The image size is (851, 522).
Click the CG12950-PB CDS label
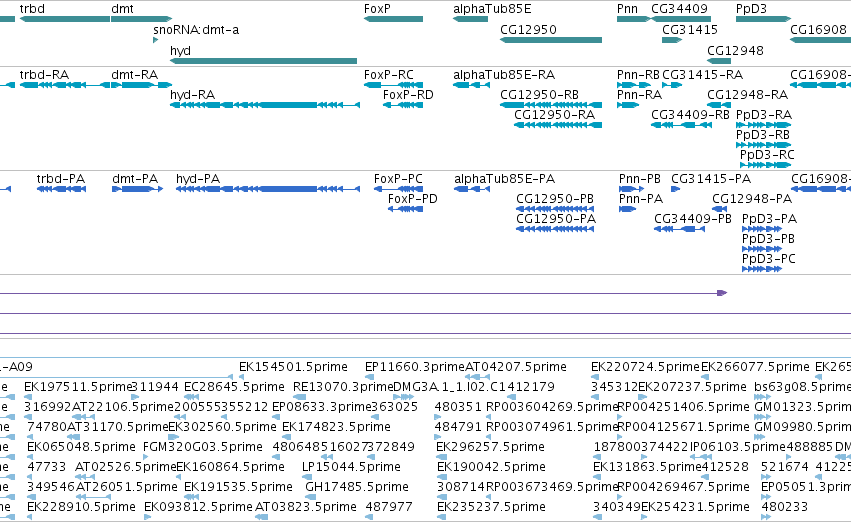555,199
